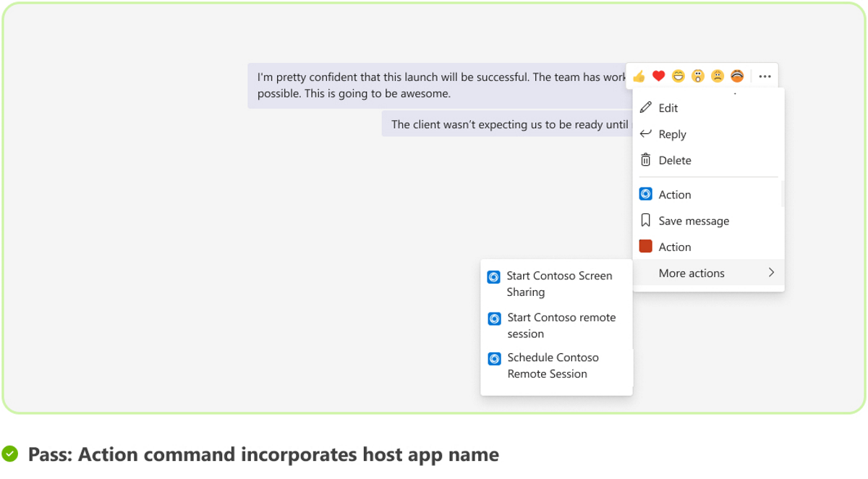Delete the message via menu
The height and width of the screenshot is (479, 868).
point(674,160)
